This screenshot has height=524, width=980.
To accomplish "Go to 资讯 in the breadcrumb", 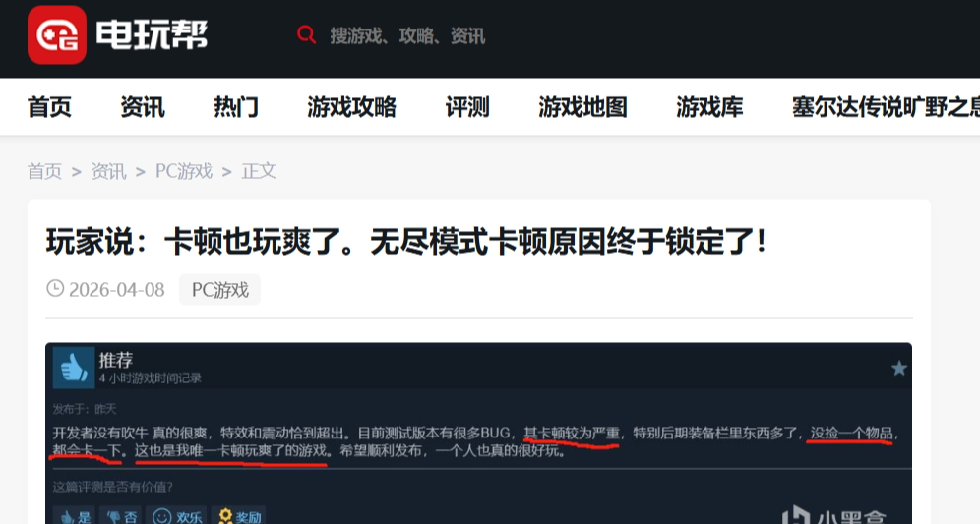I will pyautogui.click(x=109, y=171).
